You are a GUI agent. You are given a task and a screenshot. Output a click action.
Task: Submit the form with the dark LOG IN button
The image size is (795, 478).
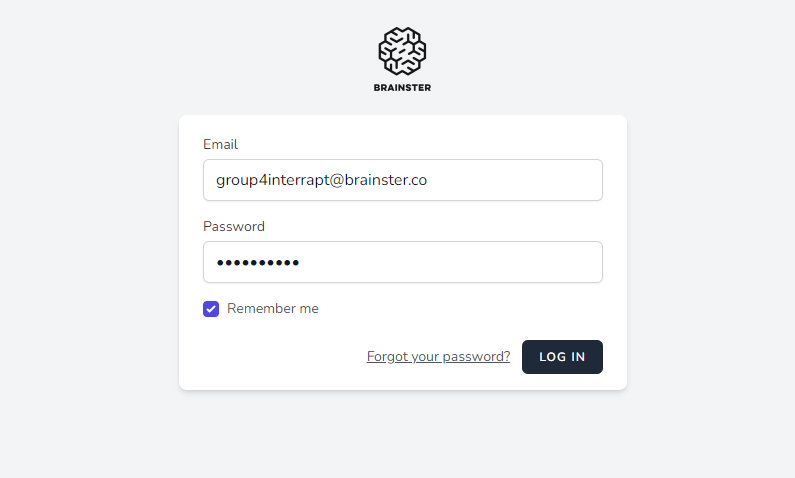(x=562, y=357)
